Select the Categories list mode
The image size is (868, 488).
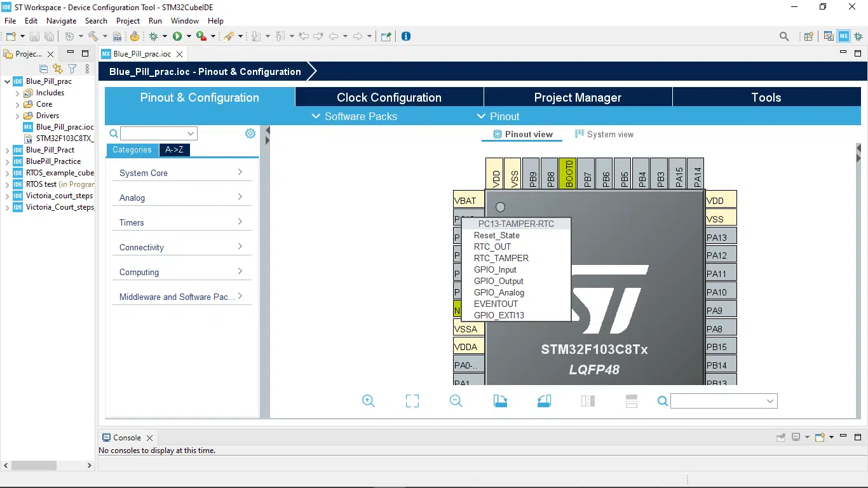pos(132,150)
